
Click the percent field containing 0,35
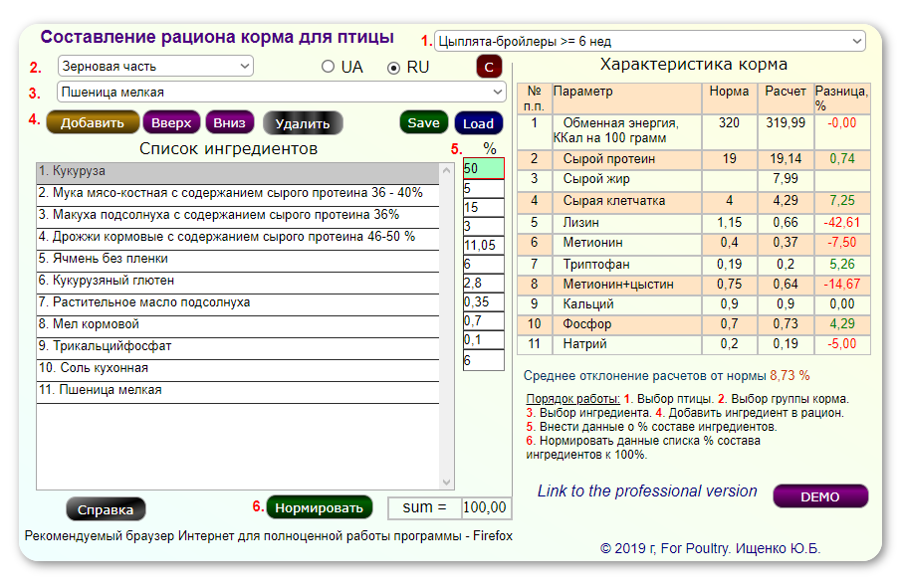pos(484,302)
